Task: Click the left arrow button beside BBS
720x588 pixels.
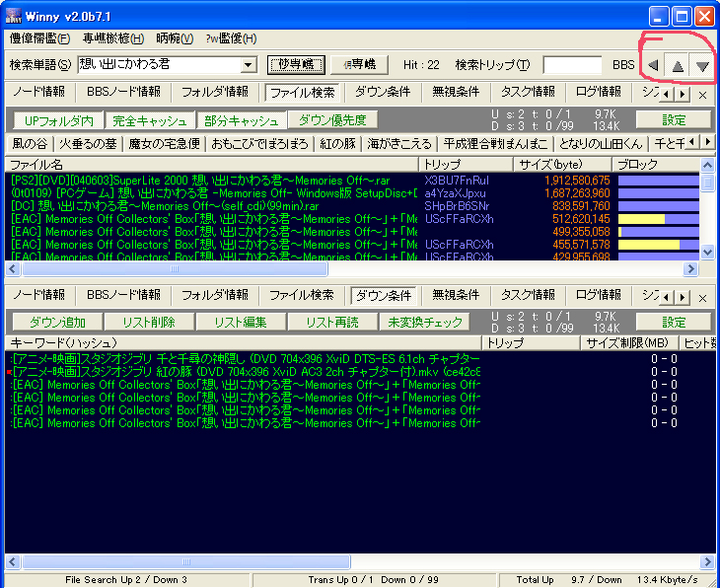Action: [x=653, y=65]
